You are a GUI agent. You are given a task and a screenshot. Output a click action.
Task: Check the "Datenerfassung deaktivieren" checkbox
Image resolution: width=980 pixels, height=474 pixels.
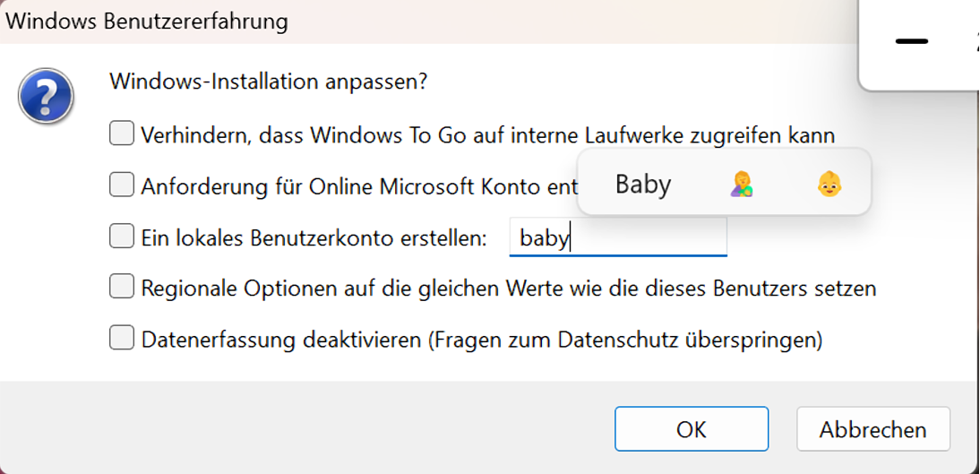coord(121,339)
